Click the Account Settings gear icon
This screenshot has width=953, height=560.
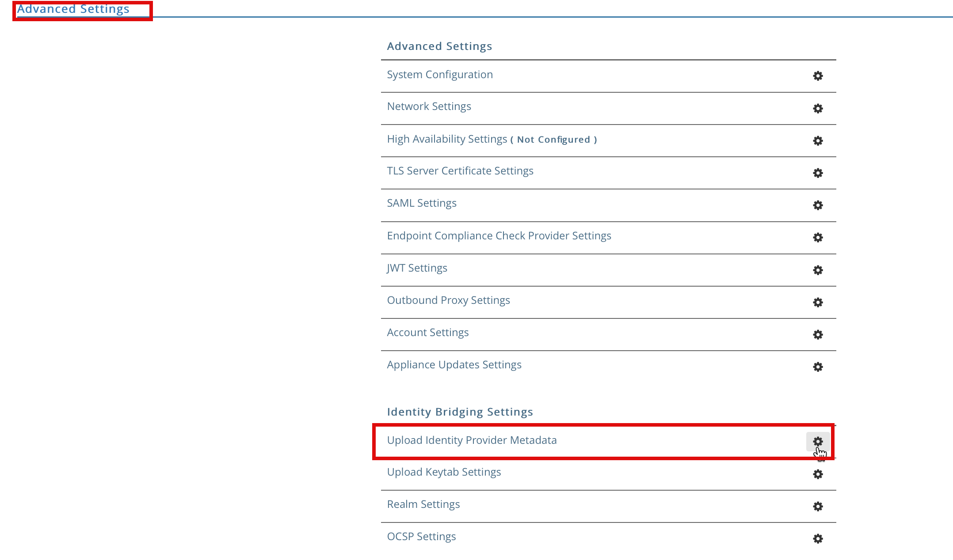818,334
